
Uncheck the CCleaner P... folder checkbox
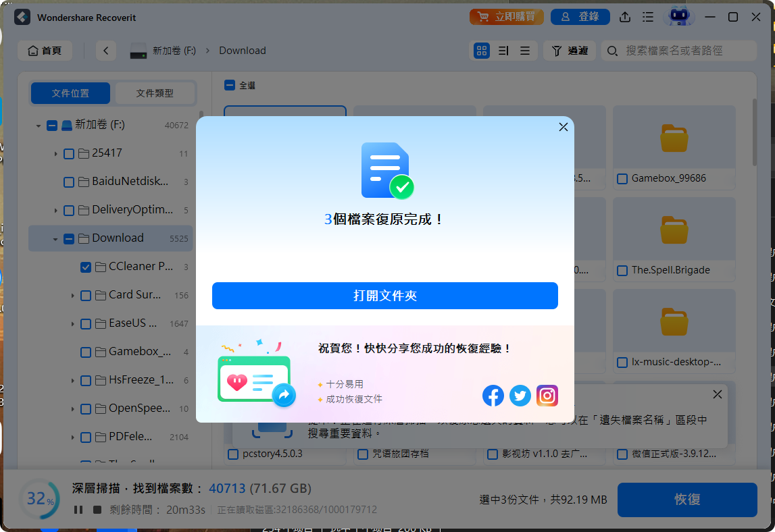(86, 267)
